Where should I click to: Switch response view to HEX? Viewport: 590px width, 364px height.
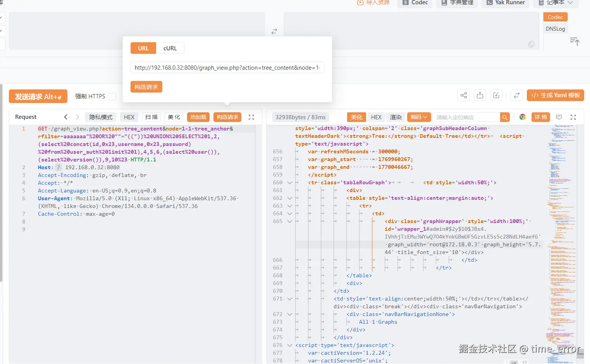coord(376,117)
